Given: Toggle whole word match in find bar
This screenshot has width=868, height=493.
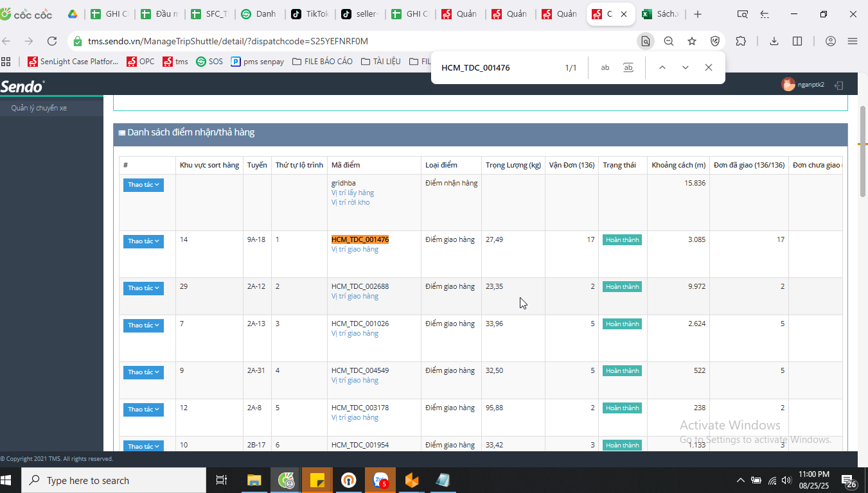Looking at the screenshot, I should click(x=628, y=67).
